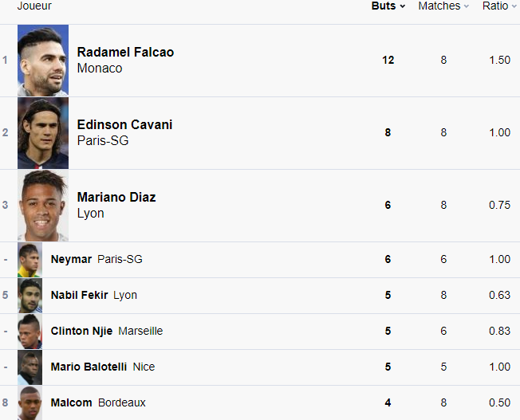Viewport: 520px width, 420px height.
Task: Select the Malcom player name link
Action: click(71, 402)
